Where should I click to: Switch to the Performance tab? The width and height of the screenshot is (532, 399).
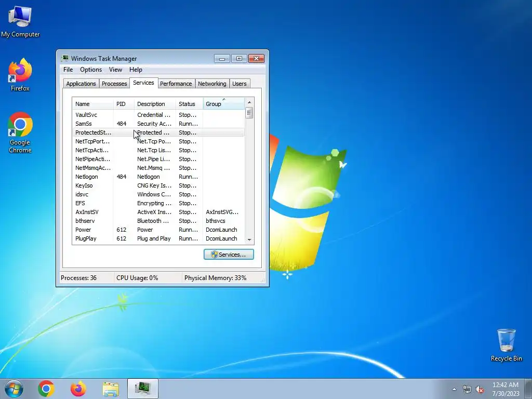(176, 84)
